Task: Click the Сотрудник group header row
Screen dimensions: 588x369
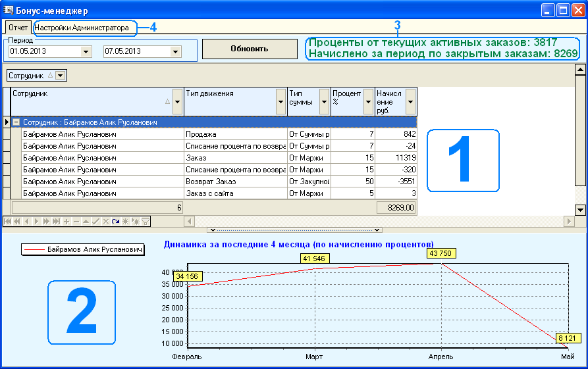Action: [x=214, y=122]
